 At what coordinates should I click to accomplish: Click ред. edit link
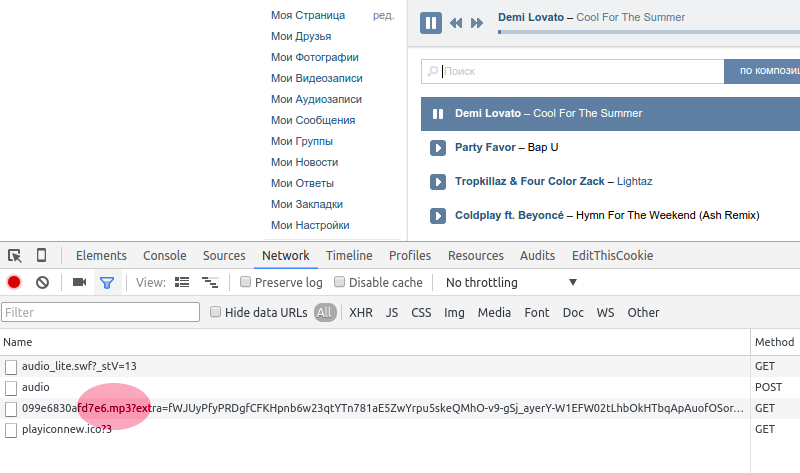pos(384,15)
